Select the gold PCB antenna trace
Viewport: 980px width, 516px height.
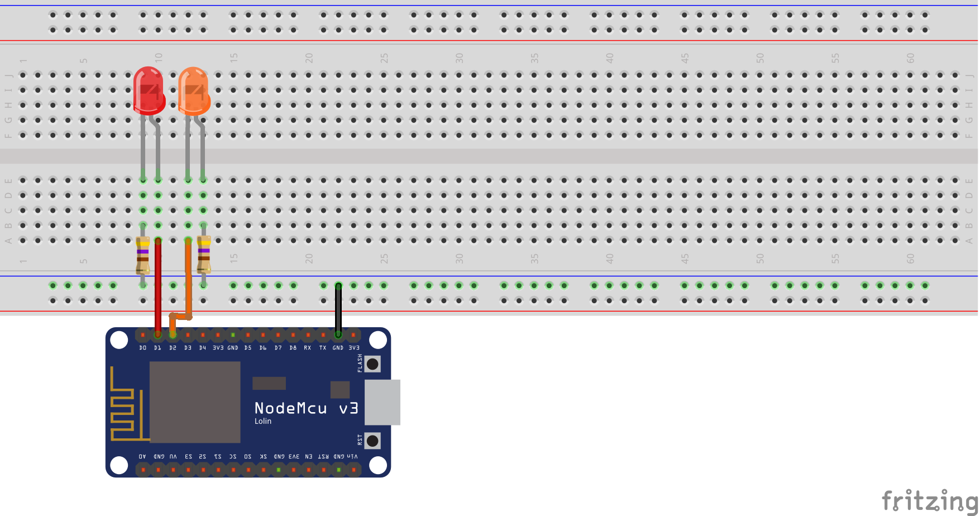coord(130,403)
